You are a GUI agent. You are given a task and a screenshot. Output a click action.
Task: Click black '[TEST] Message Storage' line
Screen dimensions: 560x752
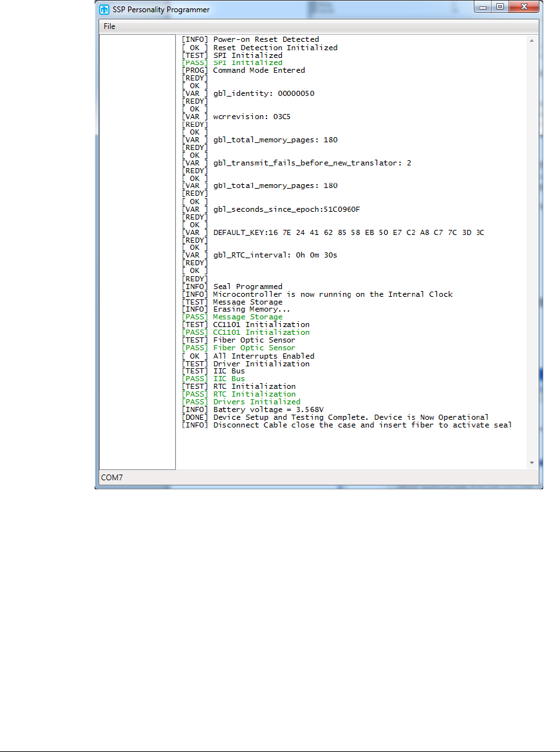(x=232, y=302)
